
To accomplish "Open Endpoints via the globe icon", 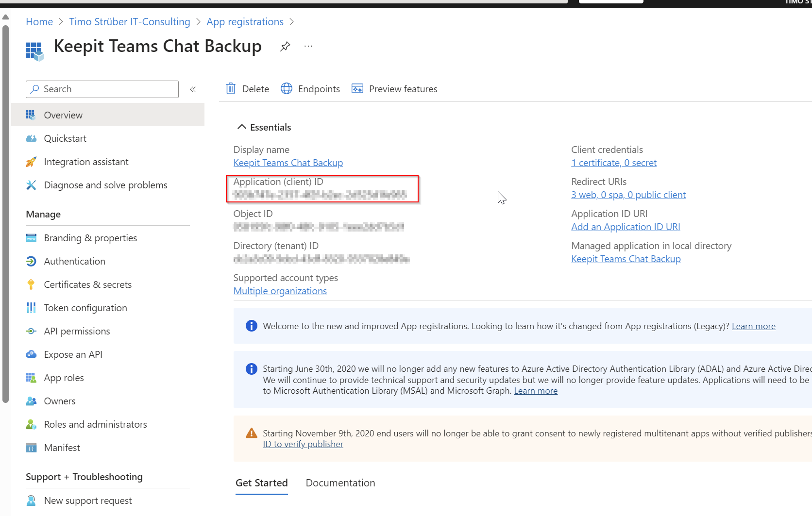I will [287, 89].
